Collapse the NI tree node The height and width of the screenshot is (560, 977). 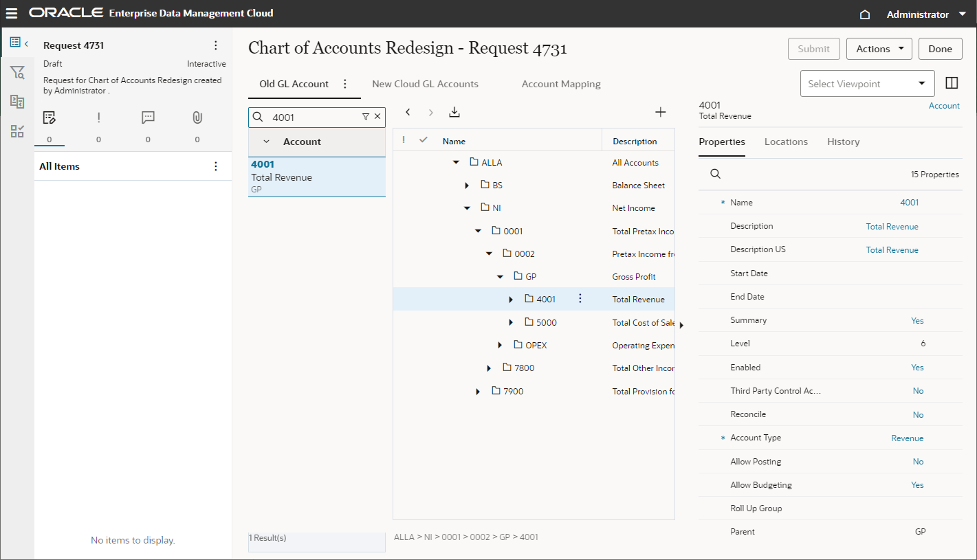click(467, 208)
